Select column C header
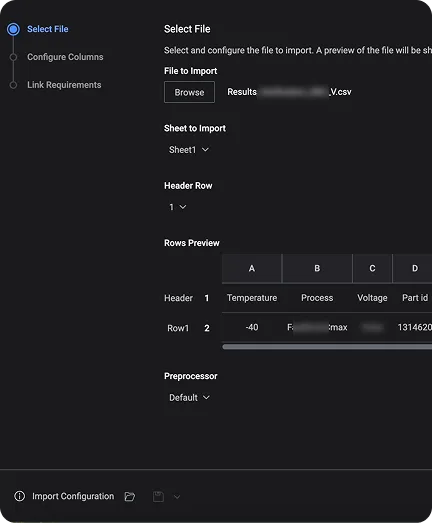This screenshot has width=432, height=523. (x=372, y=268)
